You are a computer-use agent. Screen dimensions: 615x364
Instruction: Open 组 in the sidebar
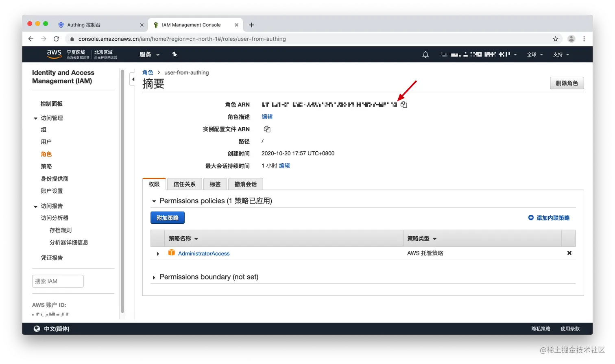[x=44, y=129]
